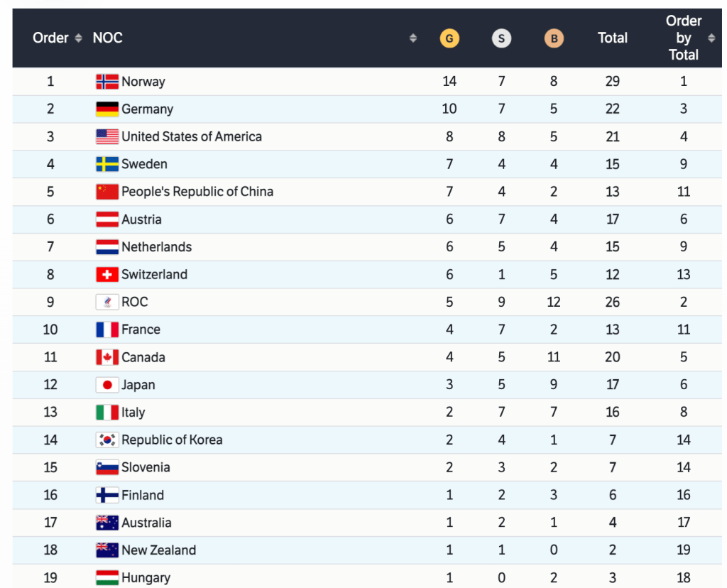Image resolution: width=727 pixels, height=588 pixels.
Task: Open People's Republic of China entry
Action: coord(197,192)
